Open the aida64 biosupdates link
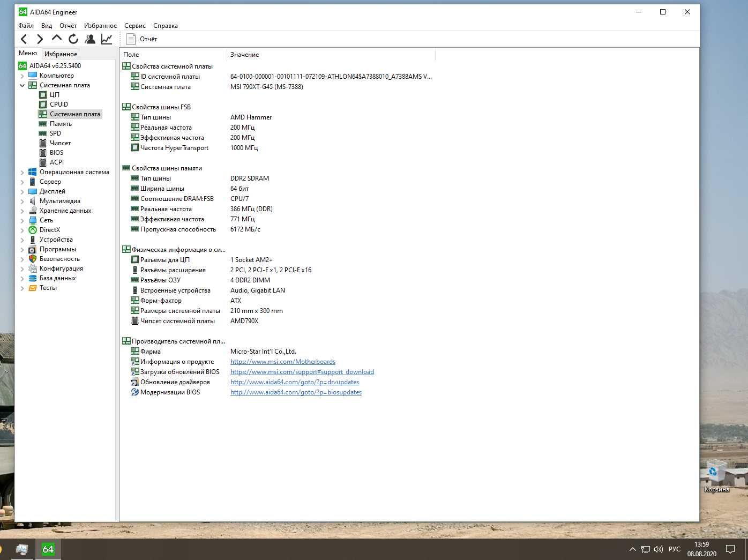The image size is (748, 560). pyautogui.click(x=296, y=392)
